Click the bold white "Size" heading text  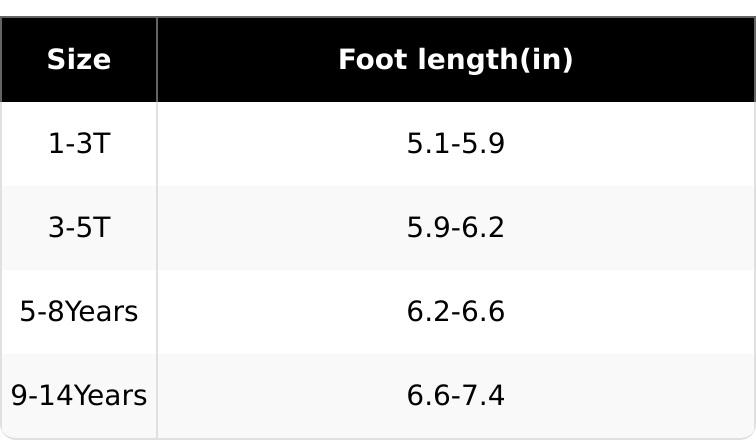coord(79,60)
